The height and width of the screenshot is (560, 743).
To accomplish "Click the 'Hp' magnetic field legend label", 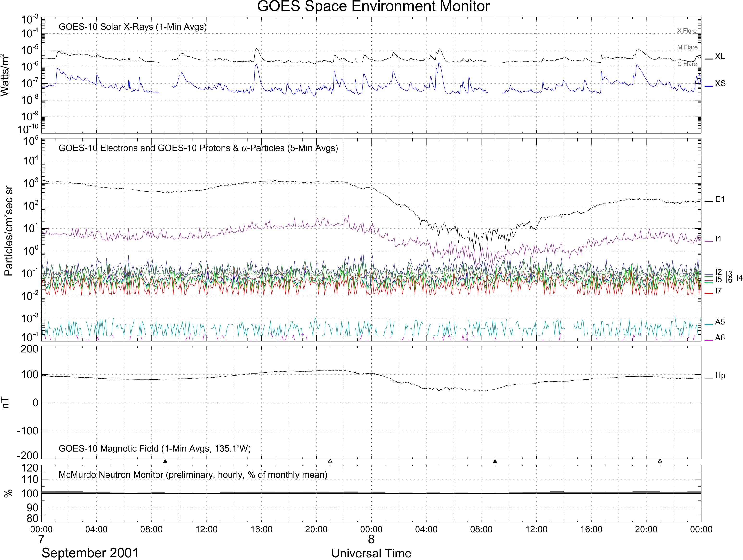I will pyautogui.click(x=720, y=376).
